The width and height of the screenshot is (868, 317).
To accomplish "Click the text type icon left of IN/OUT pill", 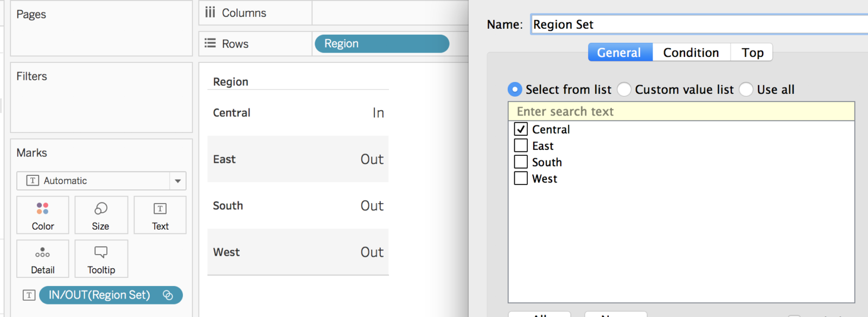I will tap(29, 295).
